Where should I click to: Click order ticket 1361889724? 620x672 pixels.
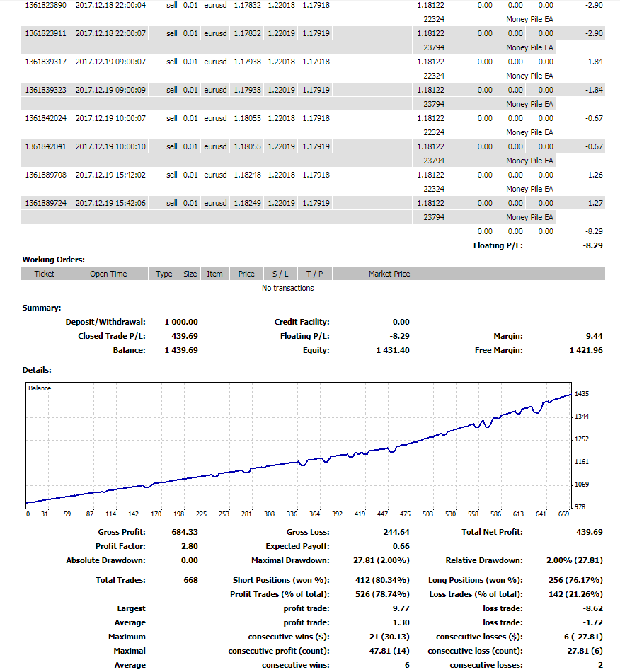45,203
